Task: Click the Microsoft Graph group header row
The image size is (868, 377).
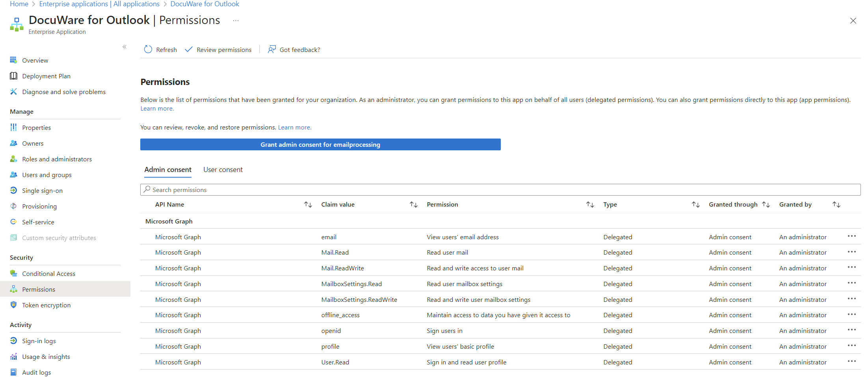Action: 500,221
